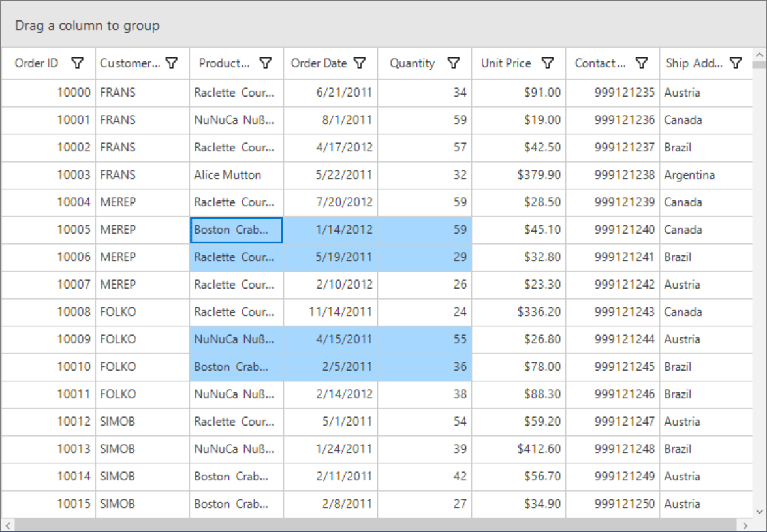Screen dimensions: 767x532
Task: Open the filter for the Order ID column
Action: (78, 63)
